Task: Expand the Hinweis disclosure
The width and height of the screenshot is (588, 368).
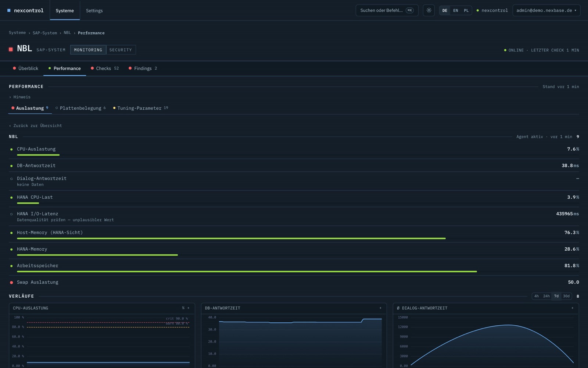Action: (x=20, y=97)
